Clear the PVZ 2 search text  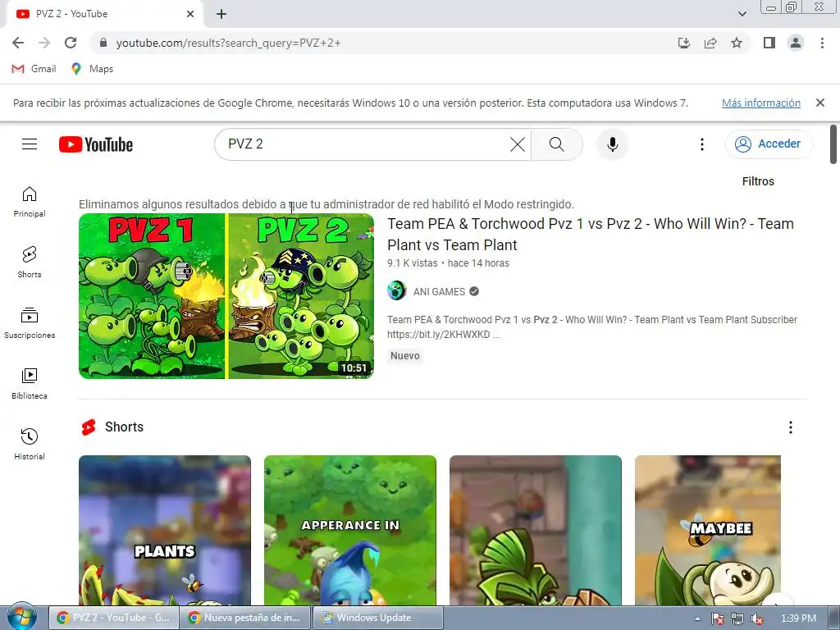517,144
